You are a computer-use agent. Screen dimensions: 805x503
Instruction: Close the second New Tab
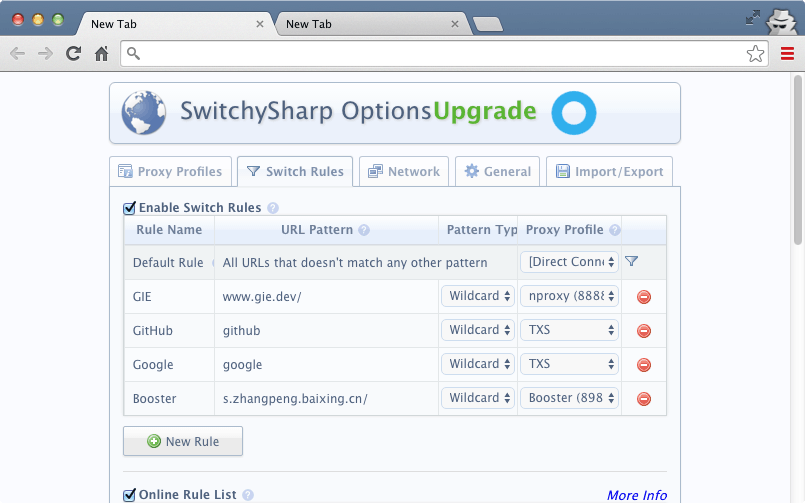pyautogui.click(x=454, y=24)
